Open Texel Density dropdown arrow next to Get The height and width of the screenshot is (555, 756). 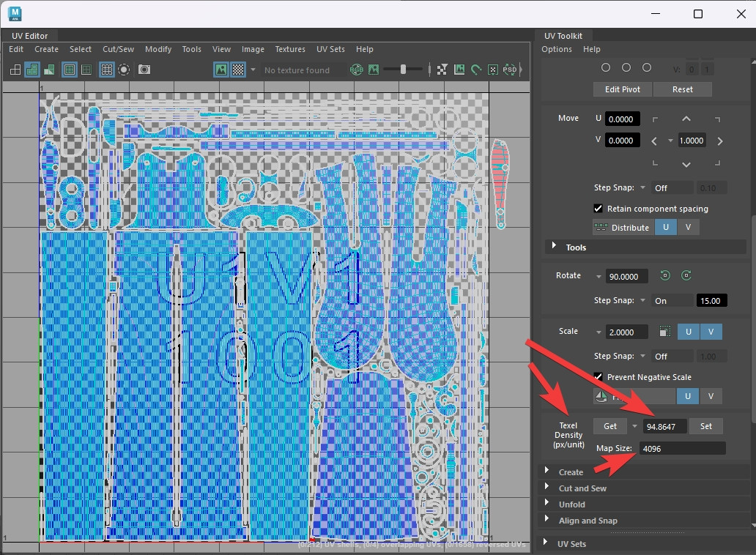pyautogui.click(x=634, y=426)
